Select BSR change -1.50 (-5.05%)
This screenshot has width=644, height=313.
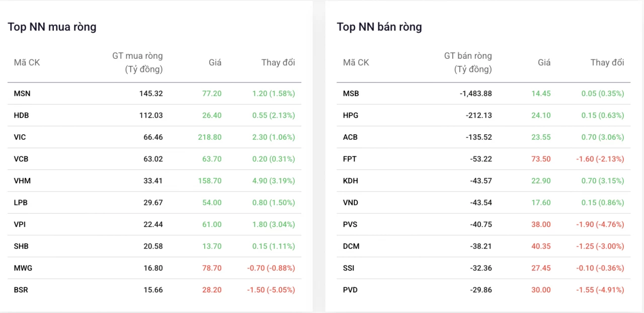pyautogui.click(x=271, y=290)
